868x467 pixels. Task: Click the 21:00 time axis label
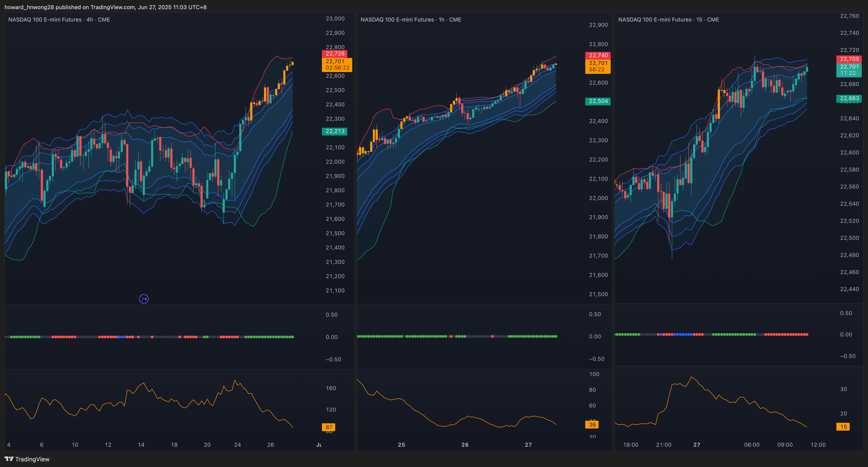coord(663,445)
